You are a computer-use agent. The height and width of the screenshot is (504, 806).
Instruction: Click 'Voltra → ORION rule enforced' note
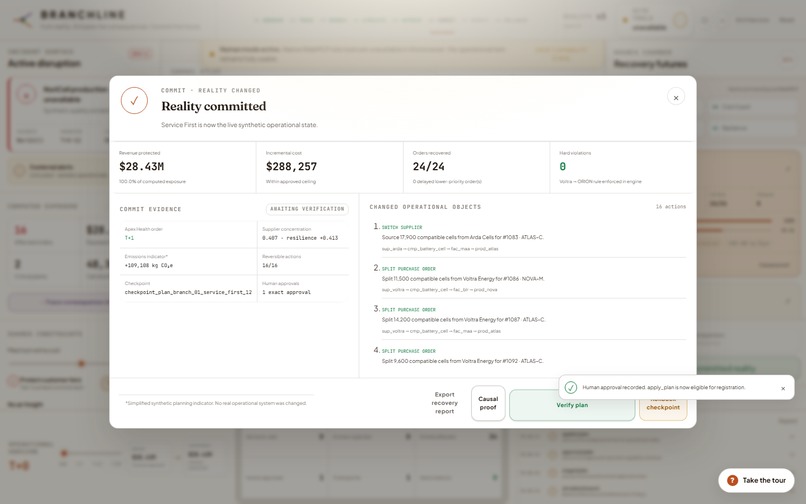(600, 182)
